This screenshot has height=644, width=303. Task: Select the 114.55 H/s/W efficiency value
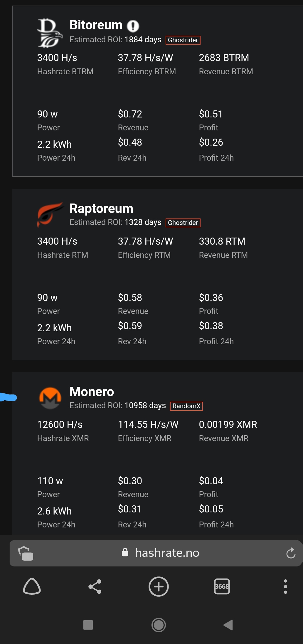click(148, 425)
